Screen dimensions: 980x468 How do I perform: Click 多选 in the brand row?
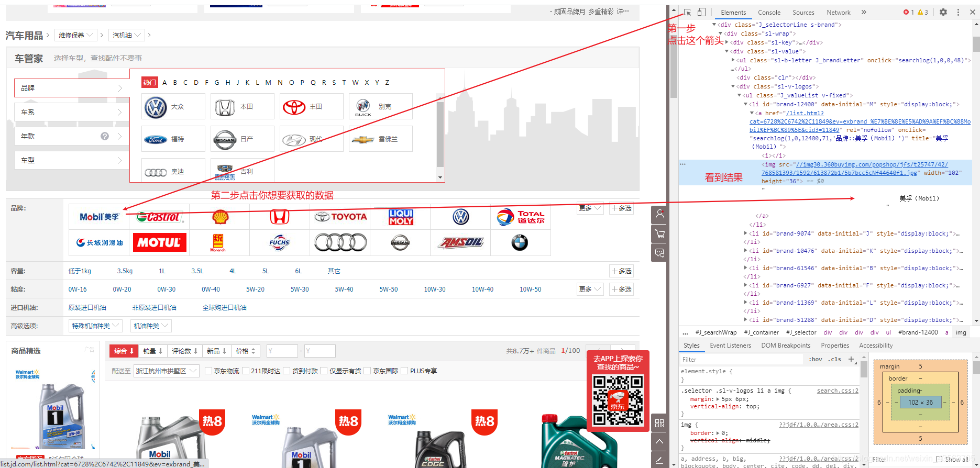pyautogui.click(x=621, y=208)
